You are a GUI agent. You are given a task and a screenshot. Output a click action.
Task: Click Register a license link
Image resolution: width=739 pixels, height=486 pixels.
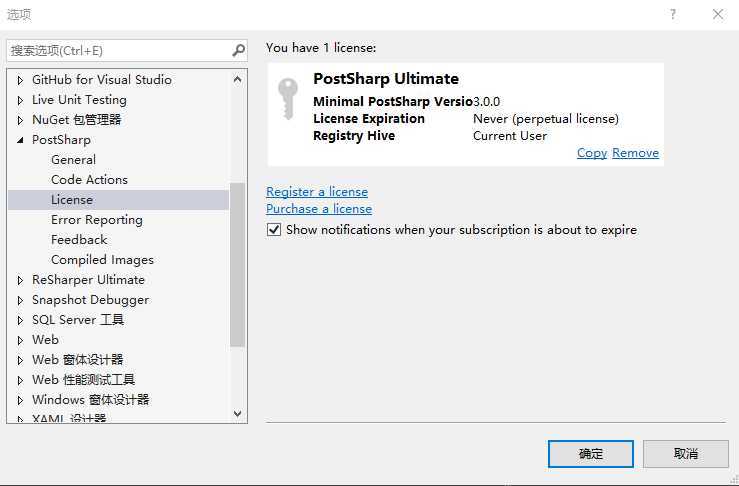coord(317,192)
